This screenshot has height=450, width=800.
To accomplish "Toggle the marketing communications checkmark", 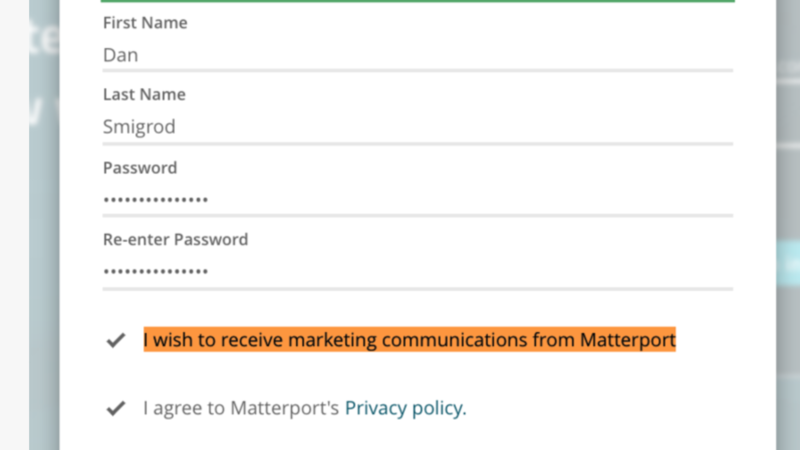I will pyautogui.click(x=116, y=340).
